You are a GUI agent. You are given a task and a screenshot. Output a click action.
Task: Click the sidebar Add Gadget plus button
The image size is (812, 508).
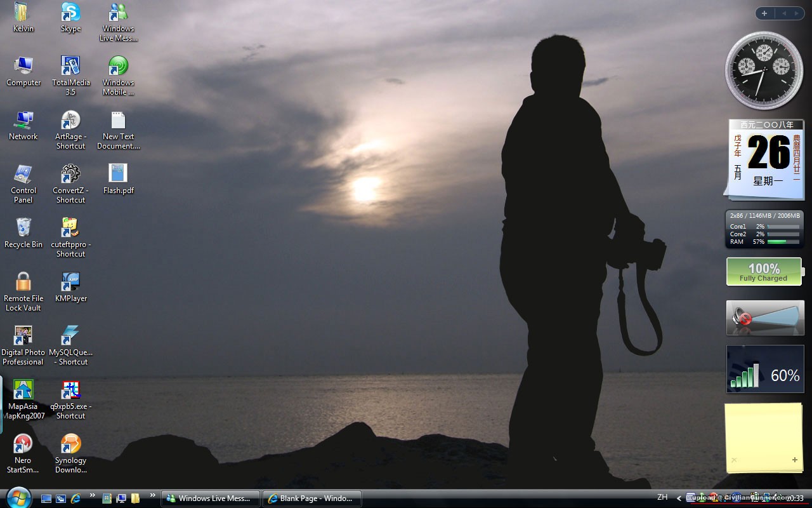764,13
